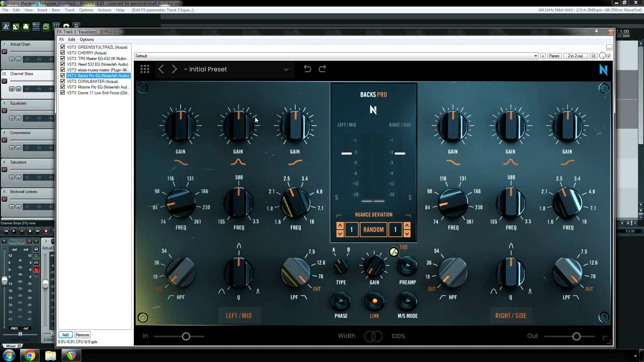Viewport: 644px width, 362px height.
Task: Click the pause button in transport
Action: (x=22, y=231)
